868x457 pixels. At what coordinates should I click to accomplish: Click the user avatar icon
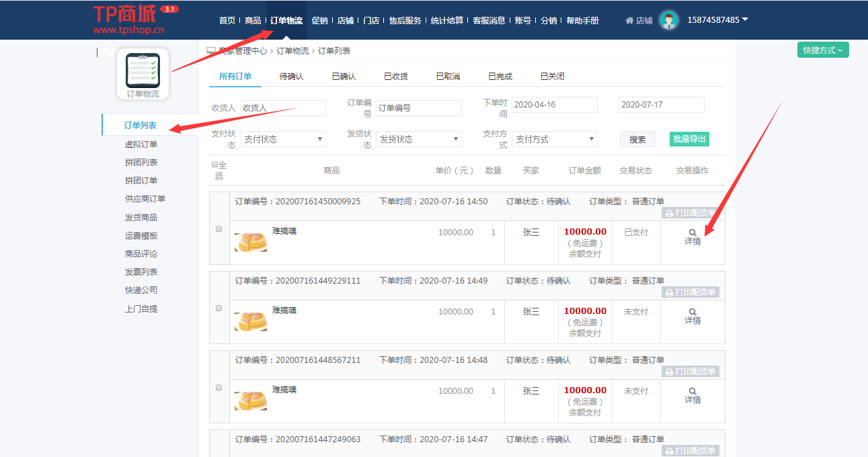tap(668, 20)
